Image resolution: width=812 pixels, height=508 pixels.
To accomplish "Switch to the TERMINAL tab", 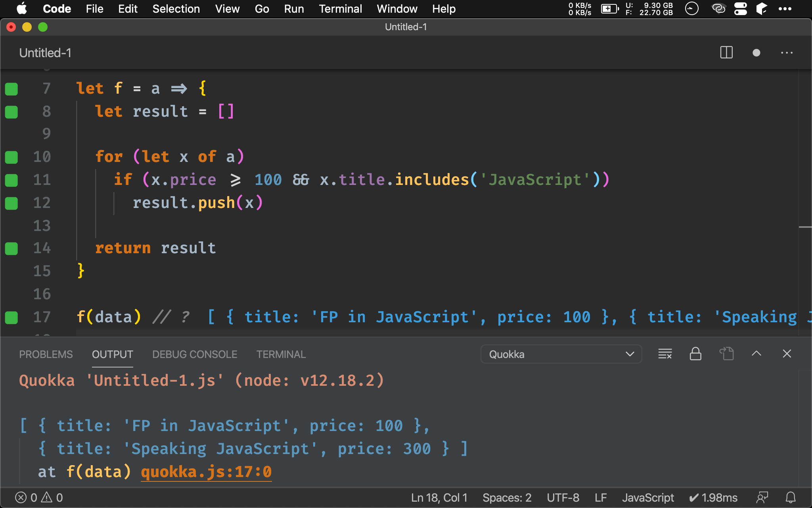I will tap(281, 354).
